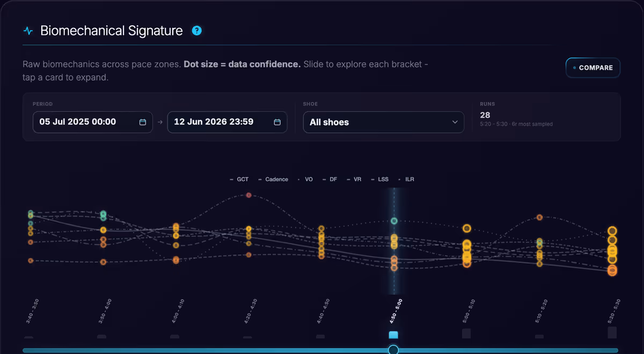The width and height of the screenshot is (644, 354).
Task: Click the PERIOD label
Action: [43, 104]
